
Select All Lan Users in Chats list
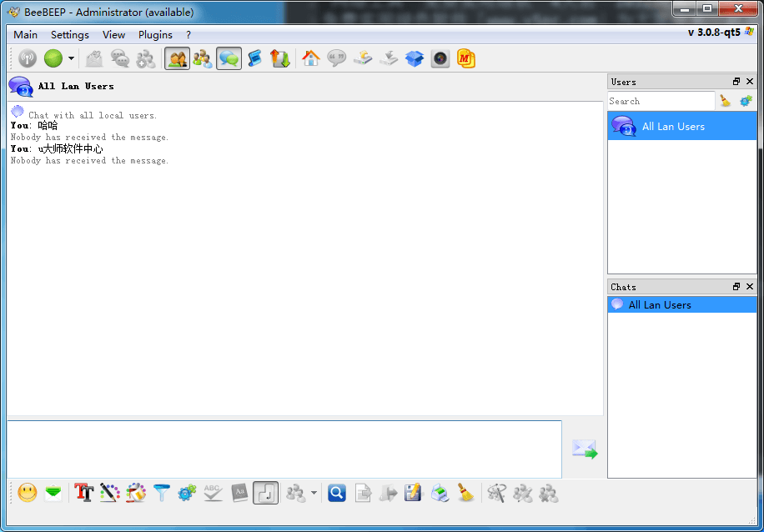tap(682, 305)
